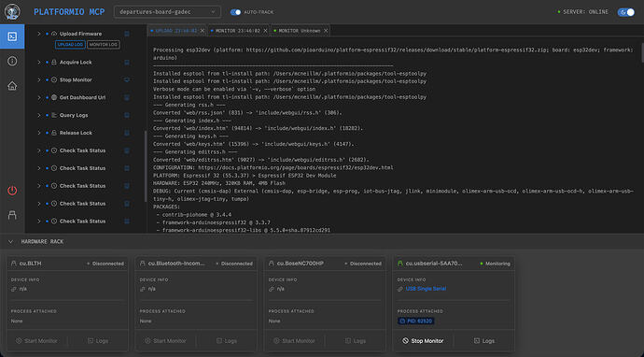Screen dimensions: 644x357
Task: Click the link icon beside USB Single Serial
Action: point(400,289)
